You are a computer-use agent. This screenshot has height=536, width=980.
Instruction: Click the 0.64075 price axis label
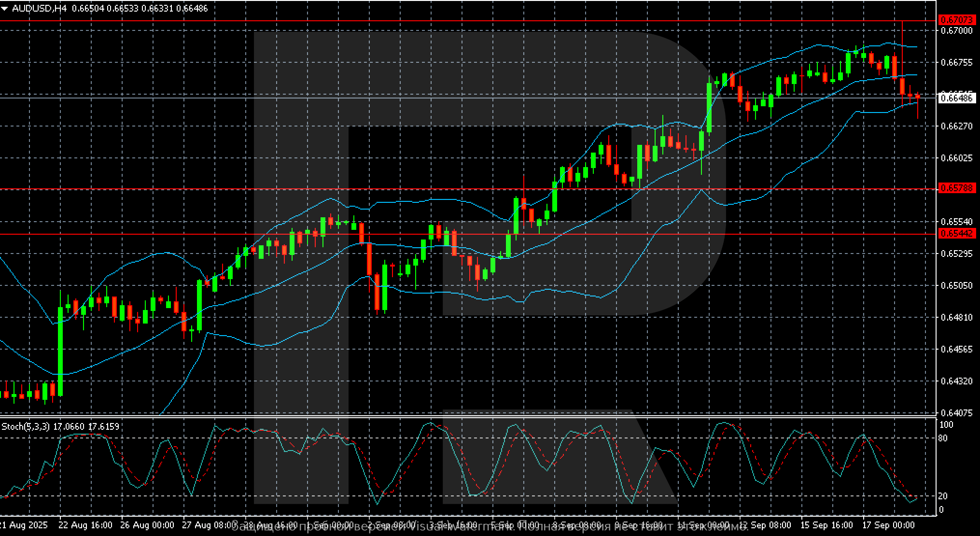click(956, 413)
